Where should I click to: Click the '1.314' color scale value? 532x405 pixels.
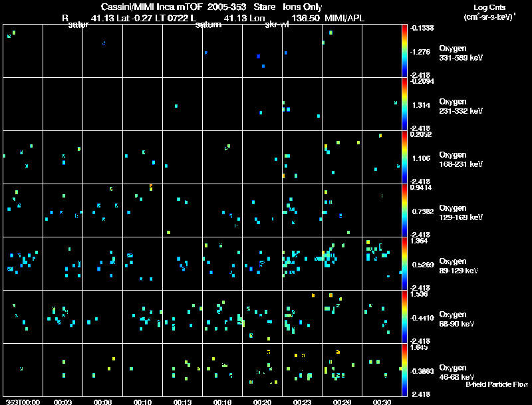point(421,105)
